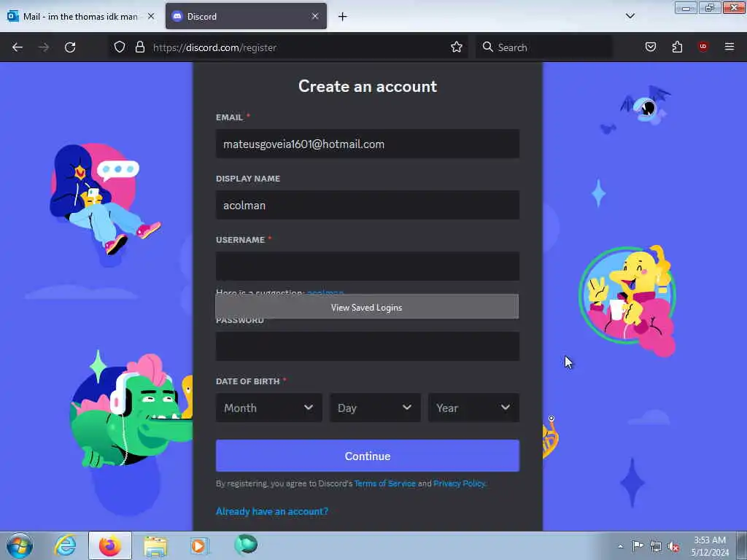Open the Terms of Service link

point(385,483)
